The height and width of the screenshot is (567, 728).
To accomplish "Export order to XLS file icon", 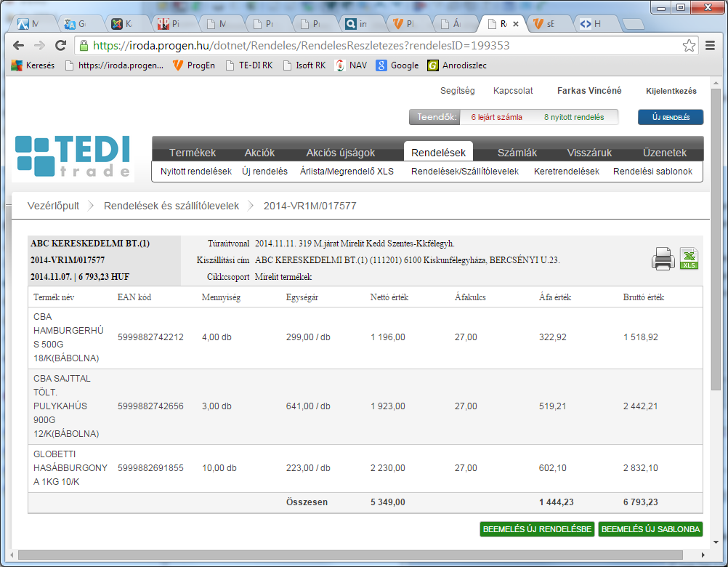I will [x=689, y=258].
